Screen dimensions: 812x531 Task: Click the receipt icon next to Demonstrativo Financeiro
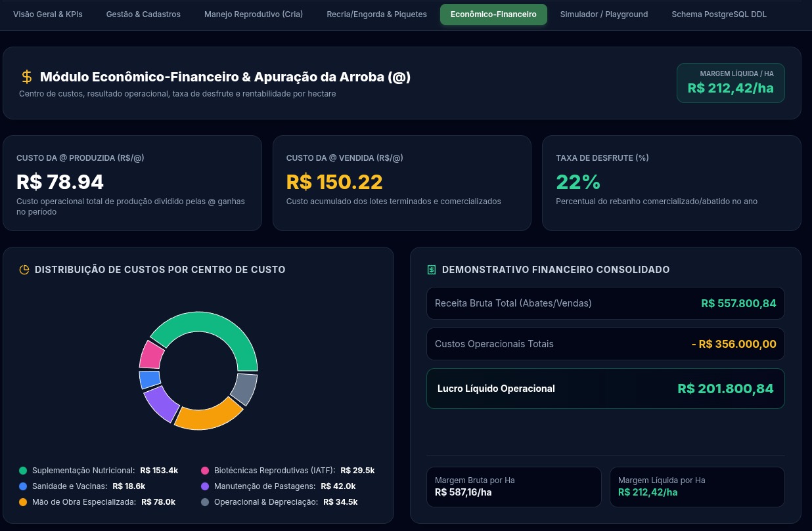[x=432, y=270]
